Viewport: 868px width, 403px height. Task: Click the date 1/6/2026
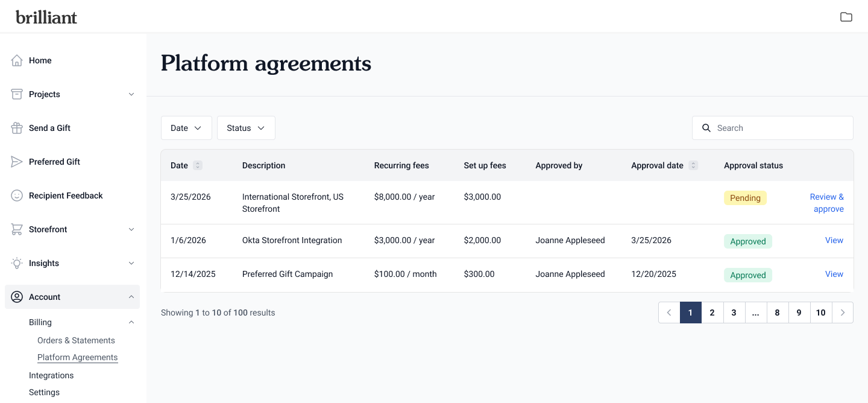[x=188, y=240]
